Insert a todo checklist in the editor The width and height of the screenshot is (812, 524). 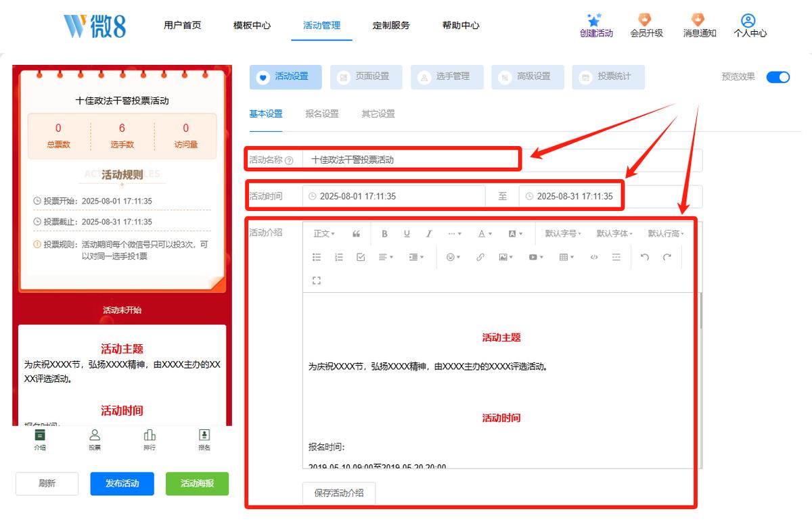361,257
